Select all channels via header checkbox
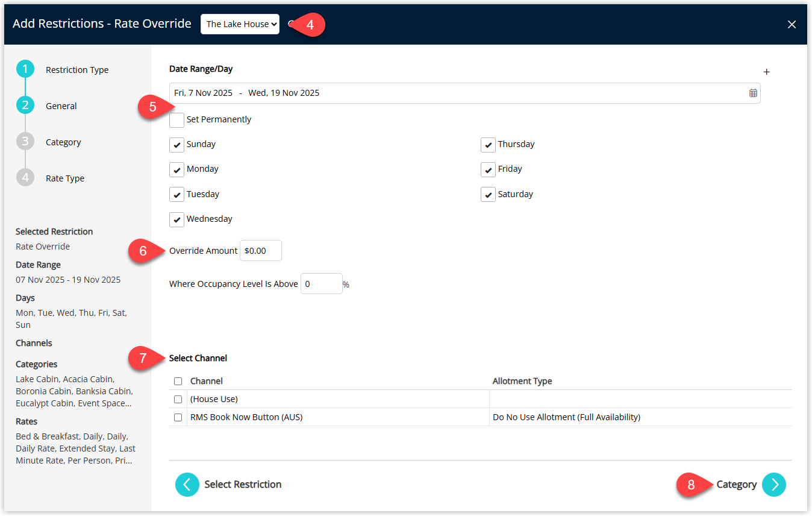The image size is (812, 516). [178, 382]
